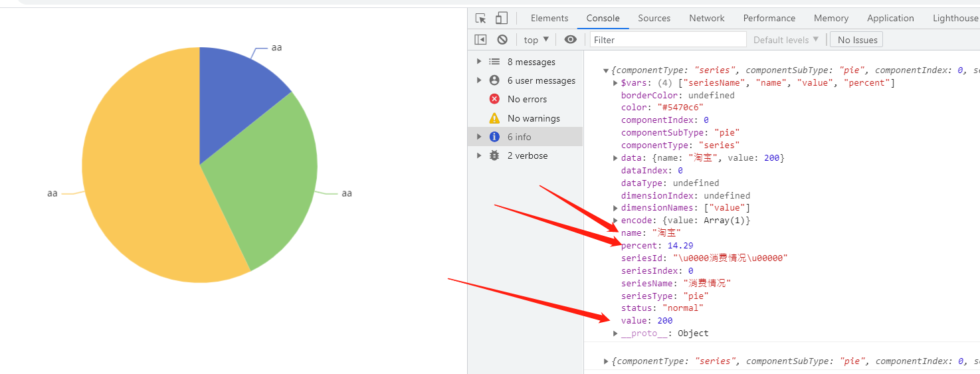Screen dimensions: 980x374
Task: Select the componentIndex: 0 line
Action: coord(665,120)
